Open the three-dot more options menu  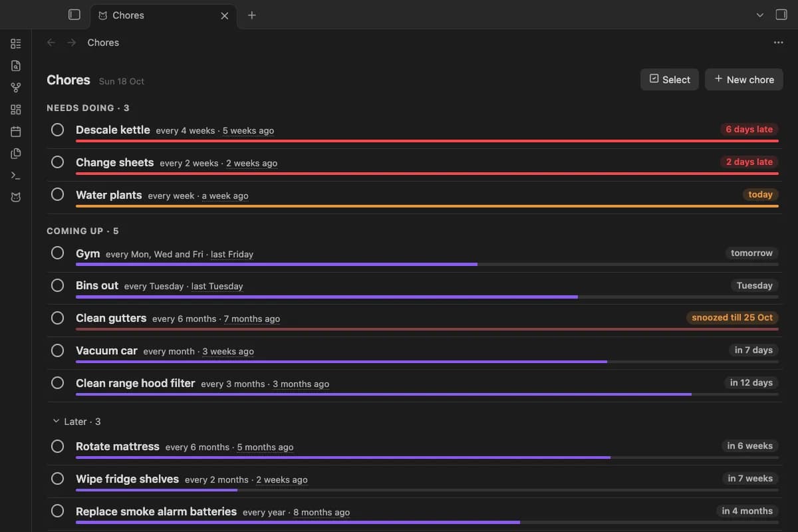click(x=779, y=43)
